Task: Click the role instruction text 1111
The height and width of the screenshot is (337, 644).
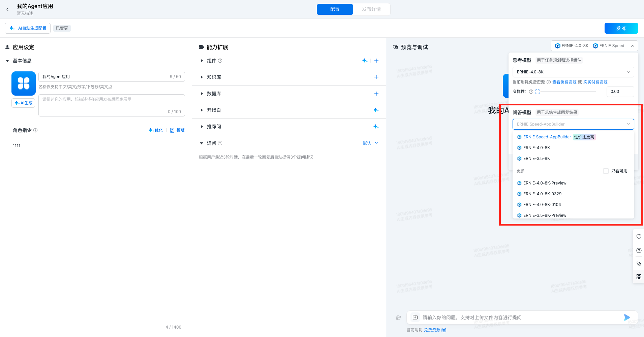Action: click(x=17, y=146)
